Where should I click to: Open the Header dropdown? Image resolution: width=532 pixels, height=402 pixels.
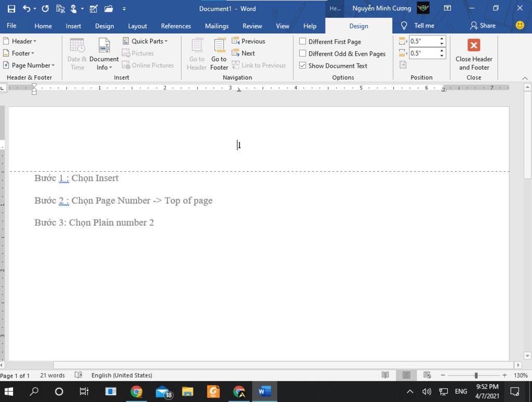(x=20, y=41)
